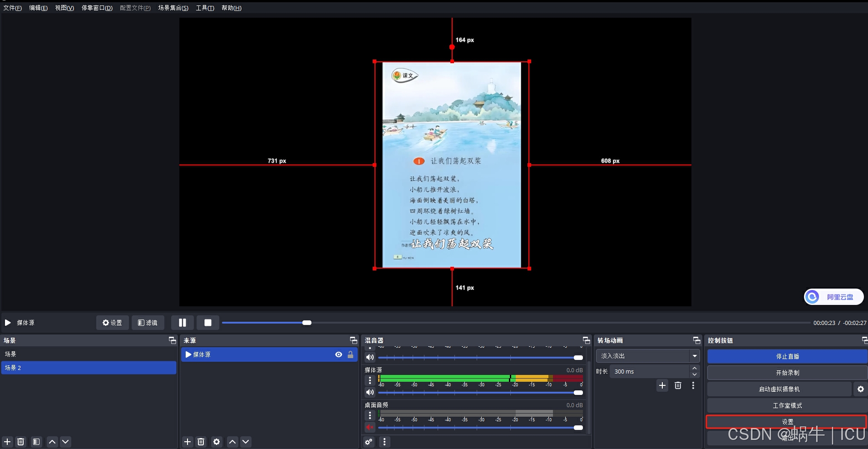Image resolution: width=868 pixels, height=449 pixels.
Task: Enable 工作室模式
Action: [x=787, y=405]
